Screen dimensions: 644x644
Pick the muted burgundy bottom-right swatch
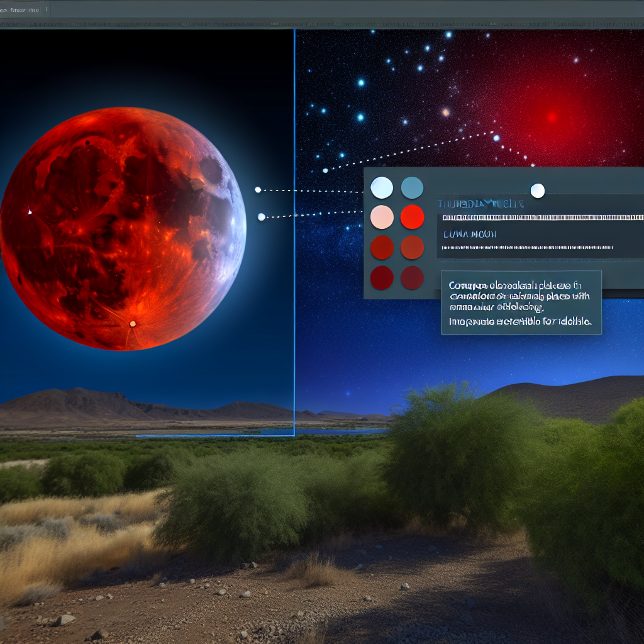(x=412, y=277)
